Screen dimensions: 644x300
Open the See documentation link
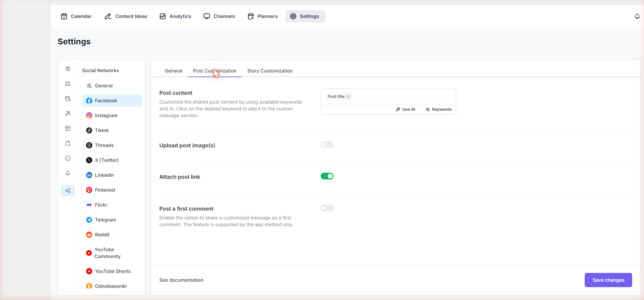coord(181,280)
